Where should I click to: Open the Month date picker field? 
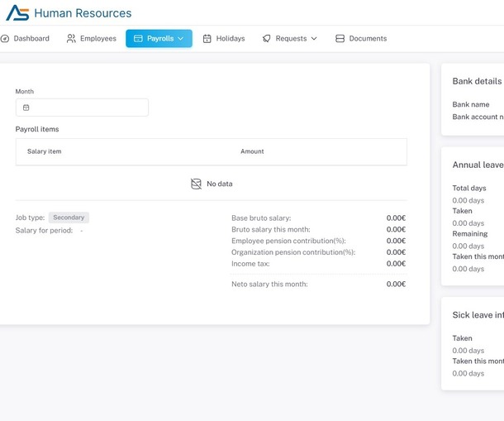tap(83, 108)
